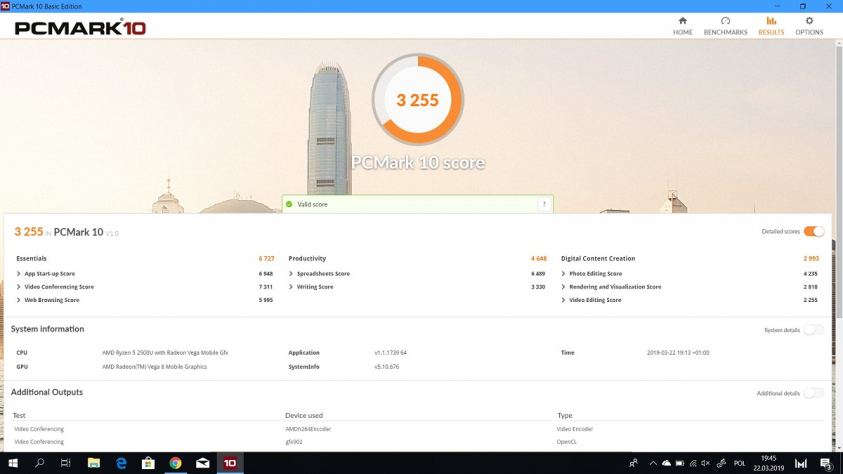This screenshot has height=474, width=843.
Task: Click the 3 255 score gauge ring
Action: point(418,99)
